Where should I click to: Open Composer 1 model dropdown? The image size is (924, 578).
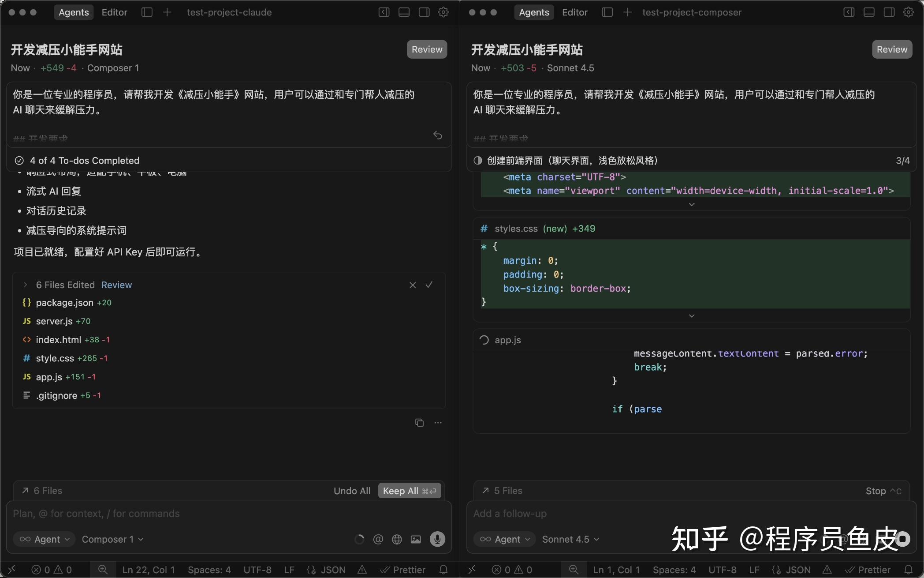click(x=112, y=539)
